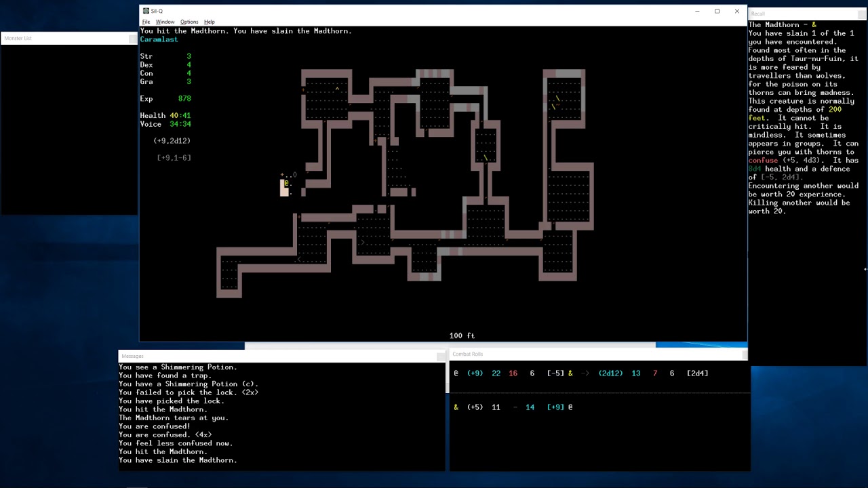Close the Monster List sub-window
The height and width of the screenshot is (488, 868).
(133, 39)
